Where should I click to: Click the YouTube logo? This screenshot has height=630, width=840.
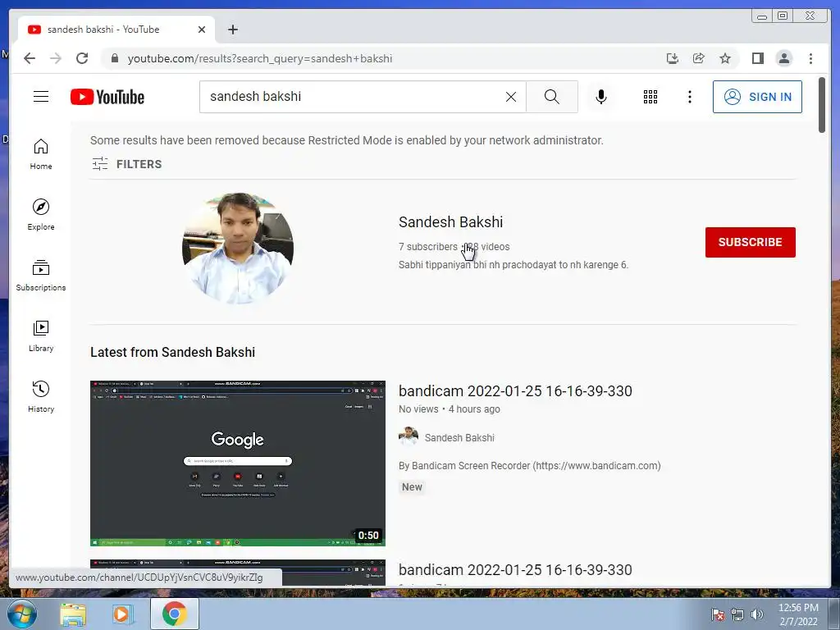107,97
